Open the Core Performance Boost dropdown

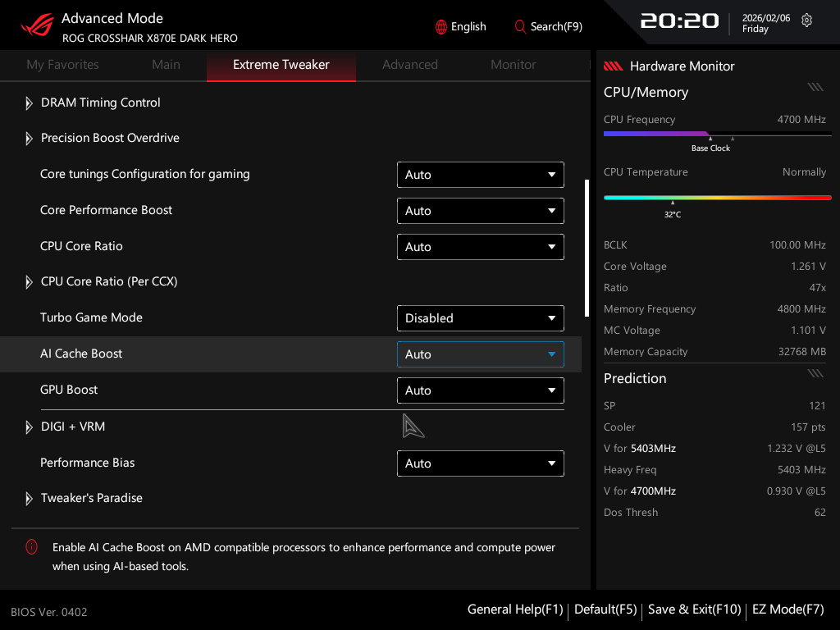[480, 211]
